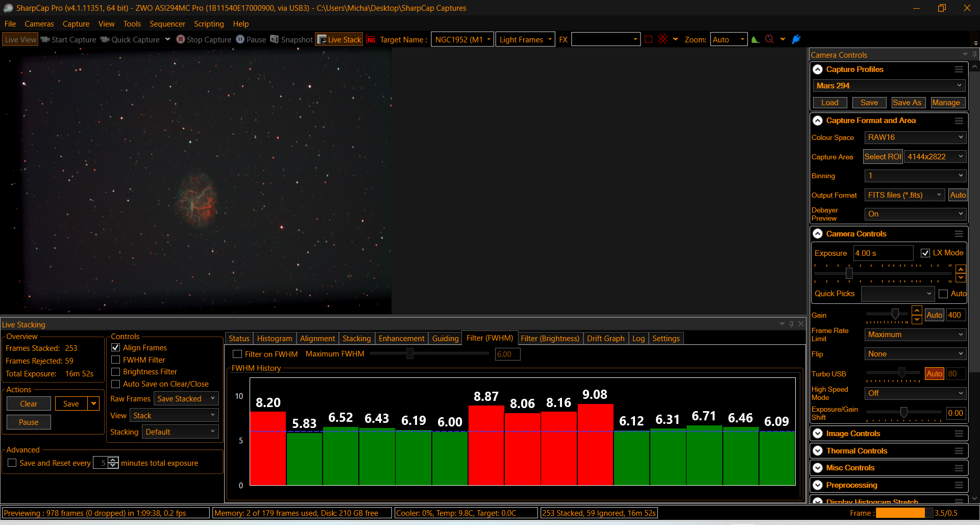This screenshot has width=980, height=525.
Task: Adjust Maximum FWHM slider handle
Action: (409, 353)
